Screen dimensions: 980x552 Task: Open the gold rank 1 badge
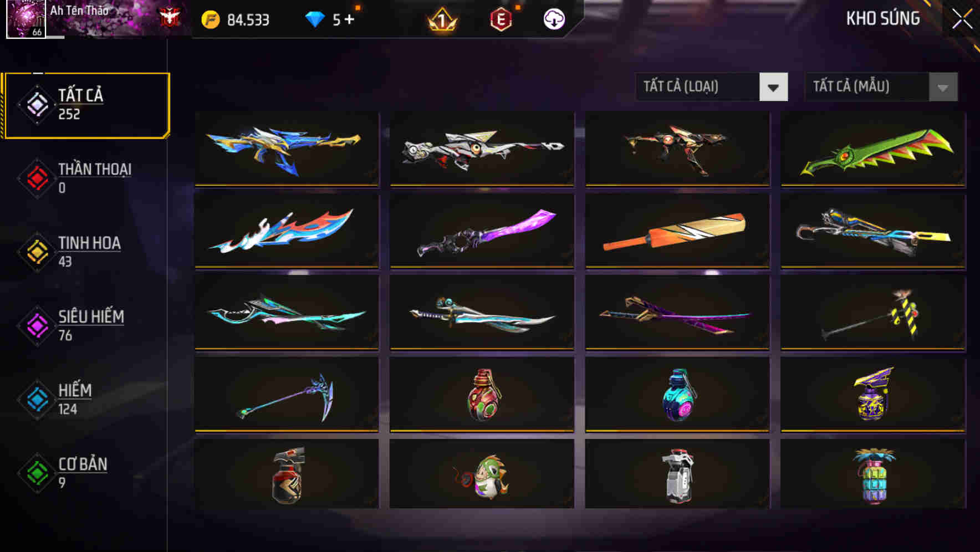442,20
